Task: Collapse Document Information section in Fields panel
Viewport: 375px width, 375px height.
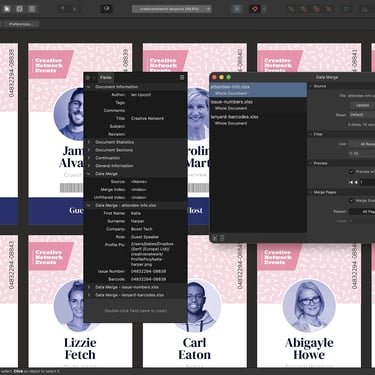Action: [89, 87]
